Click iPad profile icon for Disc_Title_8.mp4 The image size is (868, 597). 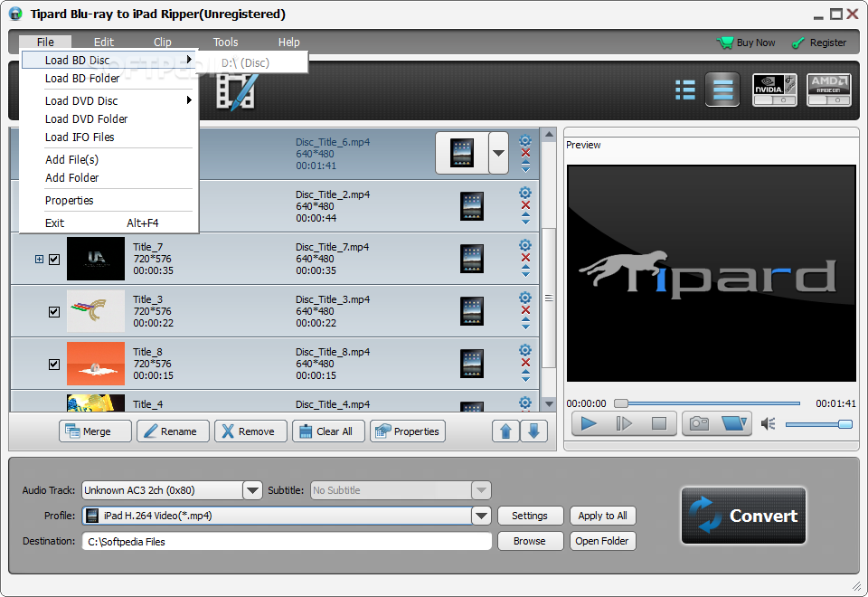pos(472,364)
